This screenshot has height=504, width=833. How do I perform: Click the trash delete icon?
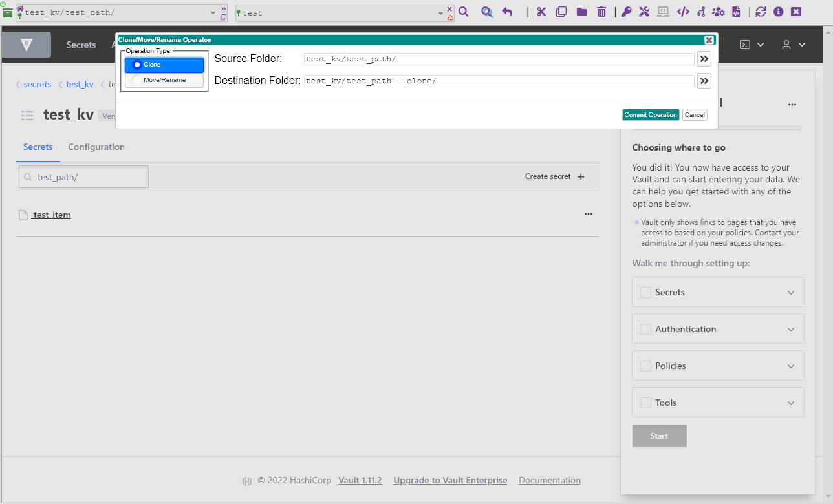[601, 12]
